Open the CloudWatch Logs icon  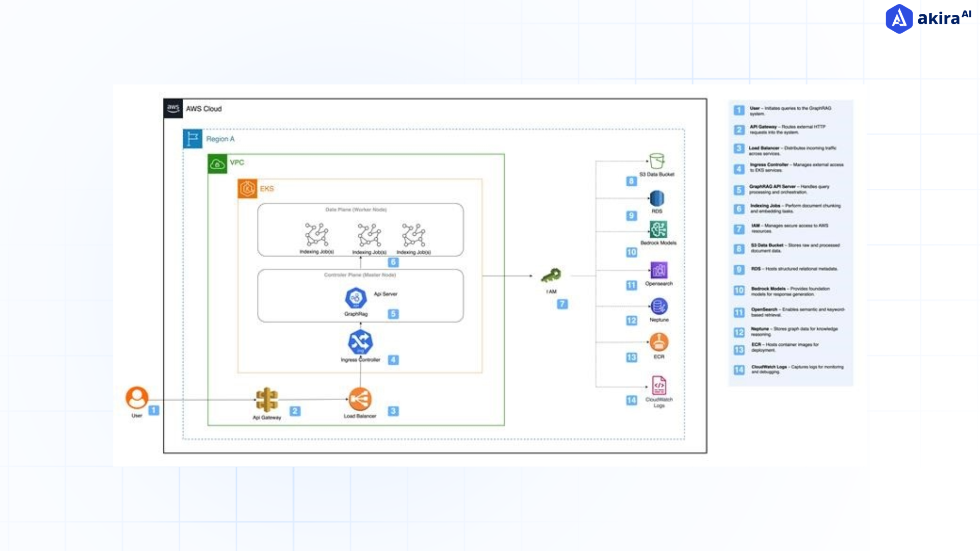click(659, 386)
